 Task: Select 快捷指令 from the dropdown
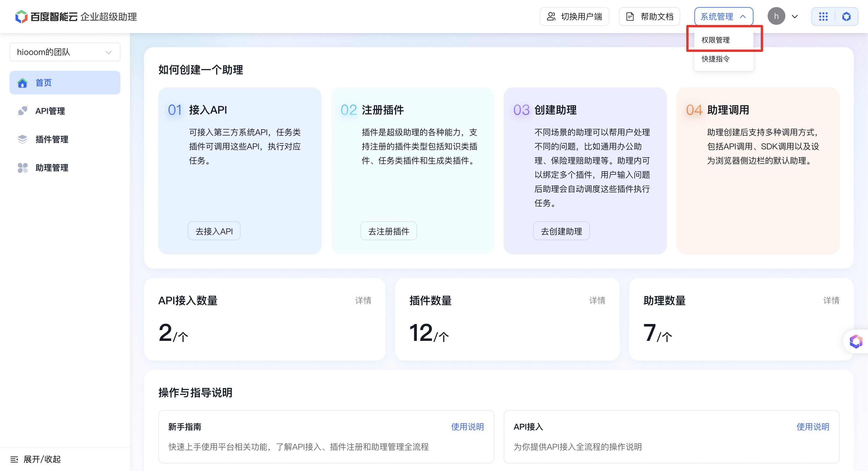[x=723, y=59]
